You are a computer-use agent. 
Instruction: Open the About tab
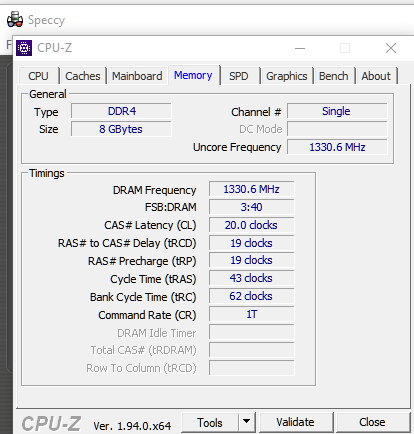tap(376, 76)
